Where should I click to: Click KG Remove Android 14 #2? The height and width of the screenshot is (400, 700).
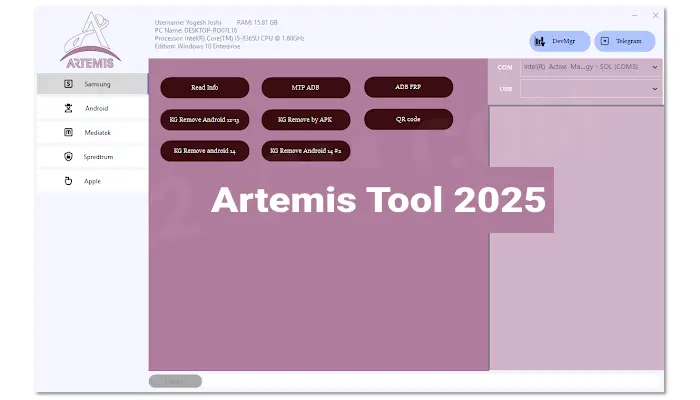click(x=305, y=151)
